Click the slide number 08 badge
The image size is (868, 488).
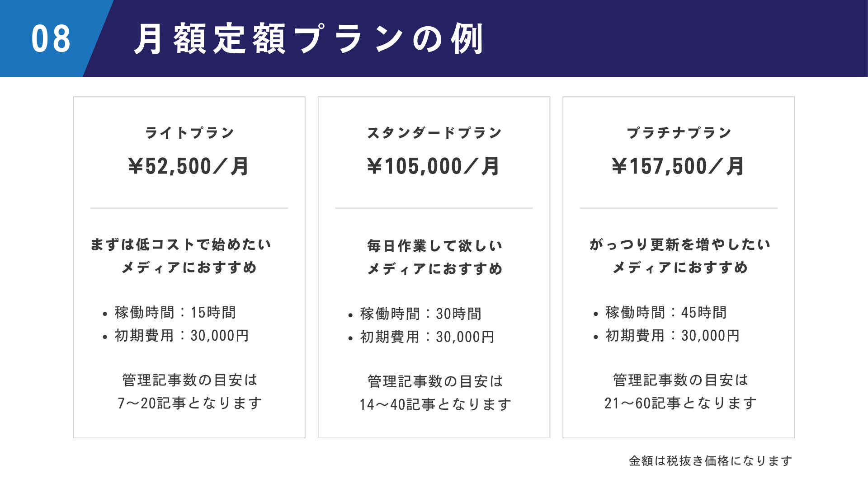coord(51,39)
